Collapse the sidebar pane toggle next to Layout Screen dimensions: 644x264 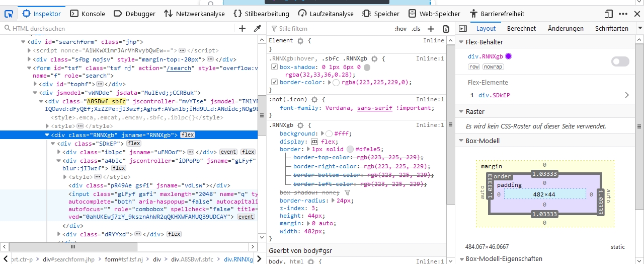(x=463, y=29)
